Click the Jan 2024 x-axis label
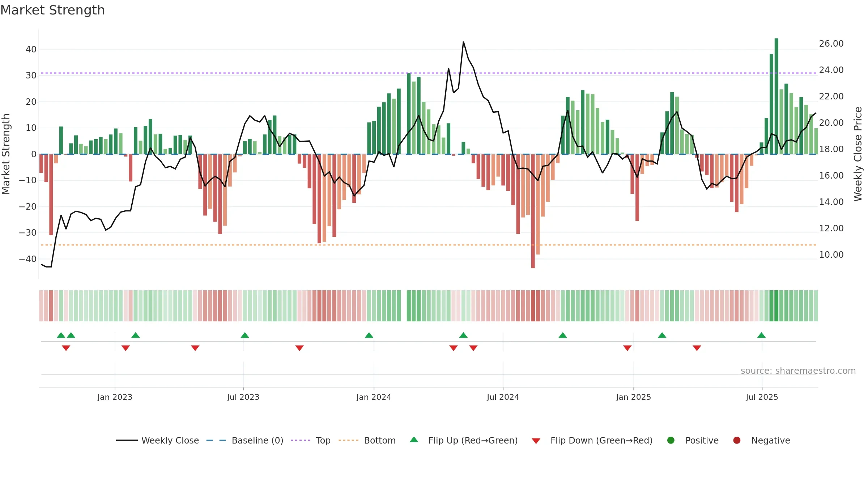Viewport: 868px width, 488px height. 374,397
